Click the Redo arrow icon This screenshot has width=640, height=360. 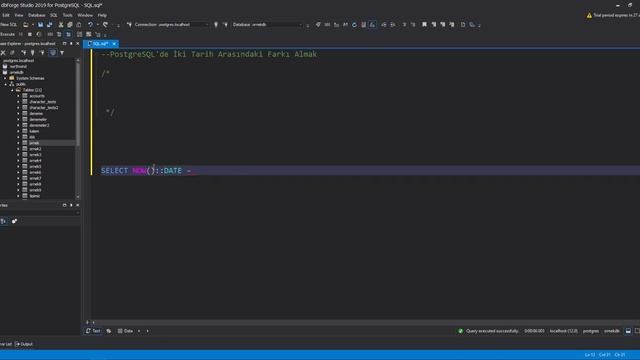click(x=106, y=25)
